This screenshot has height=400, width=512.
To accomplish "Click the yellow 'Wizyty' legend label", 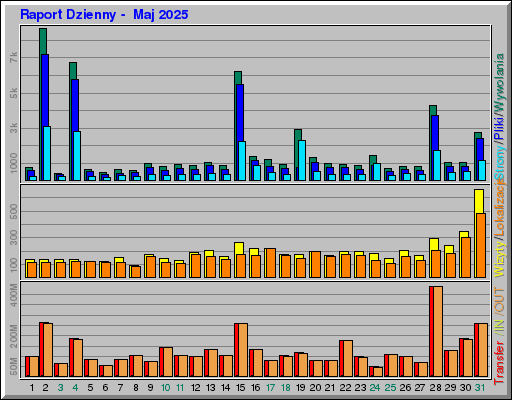I will click(499, 259).
